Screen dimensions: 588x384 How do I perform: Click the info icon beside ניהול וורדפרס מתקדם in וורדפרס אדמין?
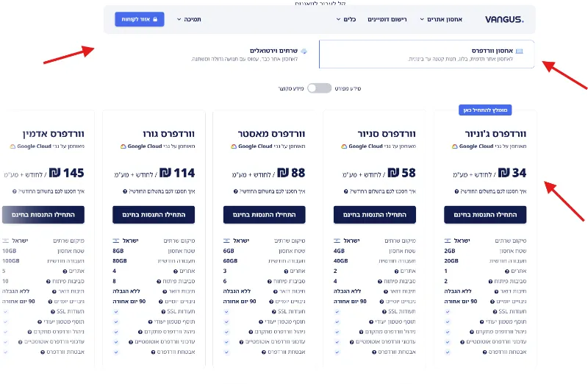[29, 333]
